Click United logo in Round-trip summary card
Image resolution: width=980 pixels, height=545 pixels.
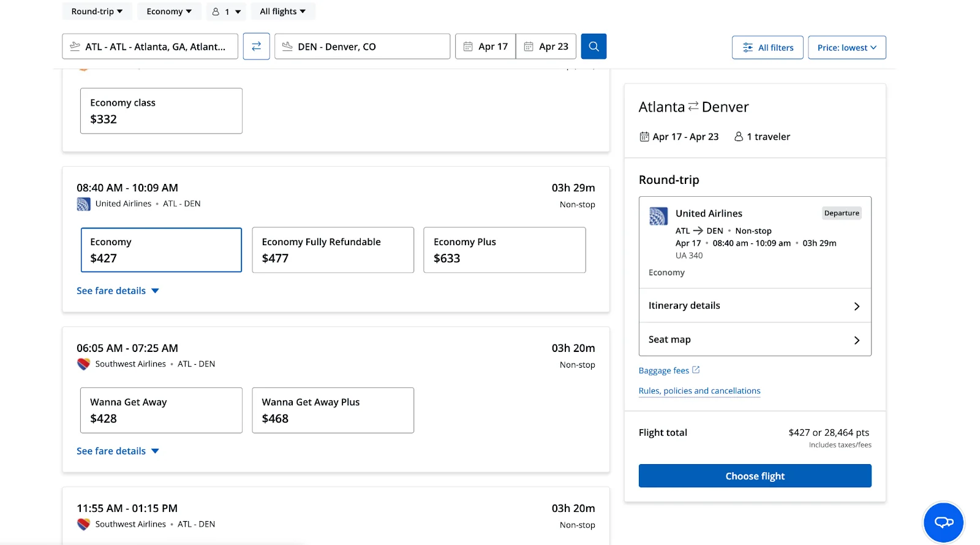click(x=658, y=216)
